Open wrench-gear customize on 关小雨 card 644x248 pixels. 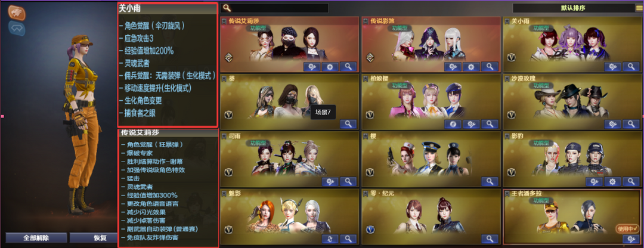coord(613,67)
